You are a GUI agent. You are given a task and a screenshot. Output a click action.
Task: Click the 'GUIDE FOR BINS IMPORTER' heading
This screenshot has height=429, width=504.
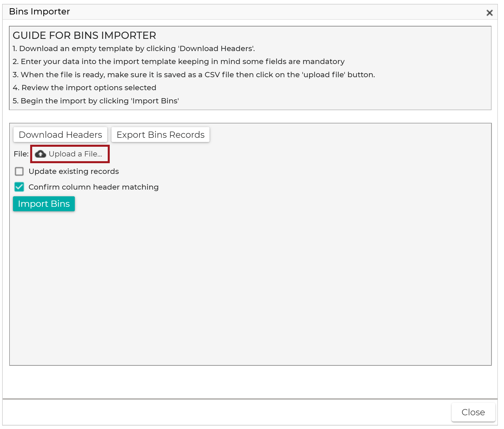[x=84, y=35]
